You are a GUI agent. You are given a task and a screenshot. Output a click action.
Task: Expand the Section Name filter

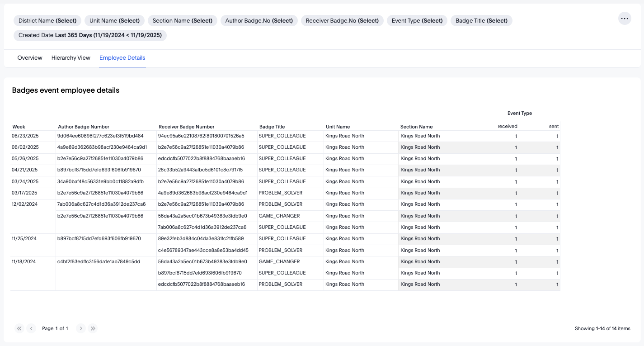[x=182, y=21]
